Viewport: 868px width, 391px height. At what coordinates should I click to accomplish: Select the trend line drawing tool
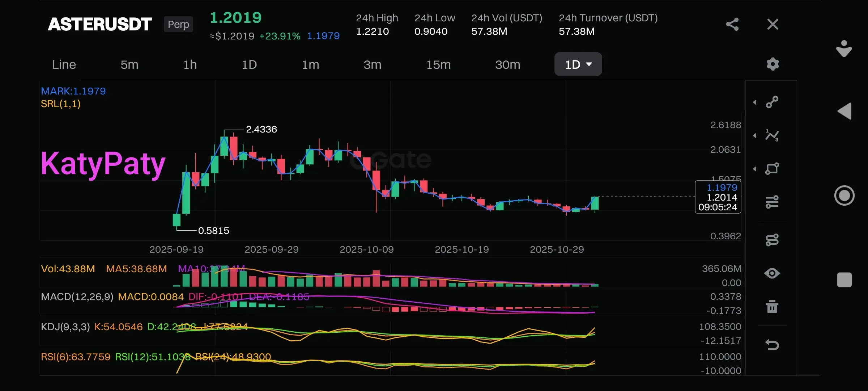coord(772,102)
